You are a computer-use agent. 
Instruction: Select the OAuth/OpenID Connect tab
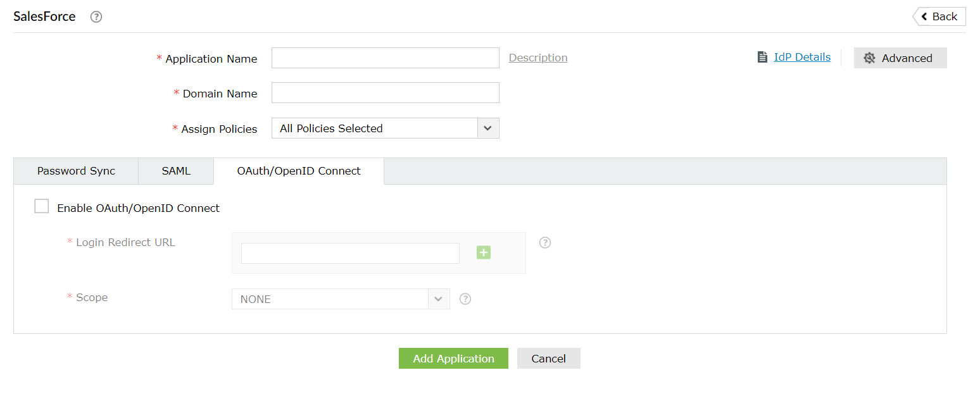coord(299,171)
